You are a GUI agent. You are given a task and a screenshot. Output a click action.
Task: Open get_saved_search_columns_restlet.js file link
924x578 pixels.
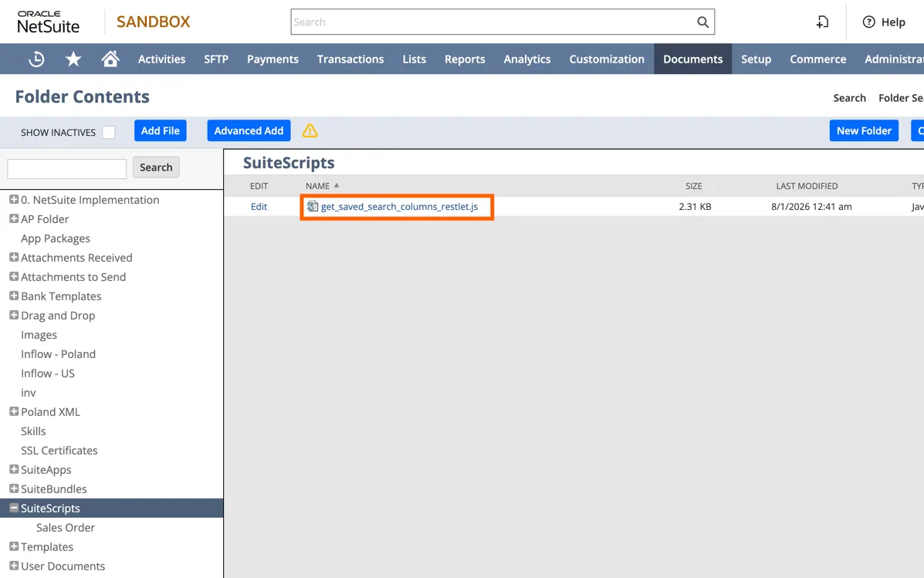click(400, 206)
